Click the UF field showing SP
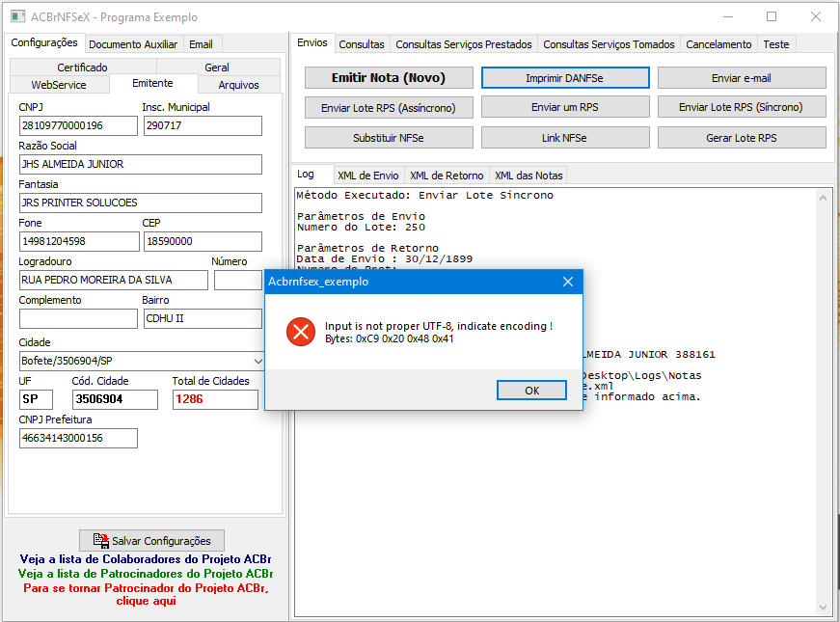Image resolution: width=840 pixels, height=622 pixels. coord(36,399)
